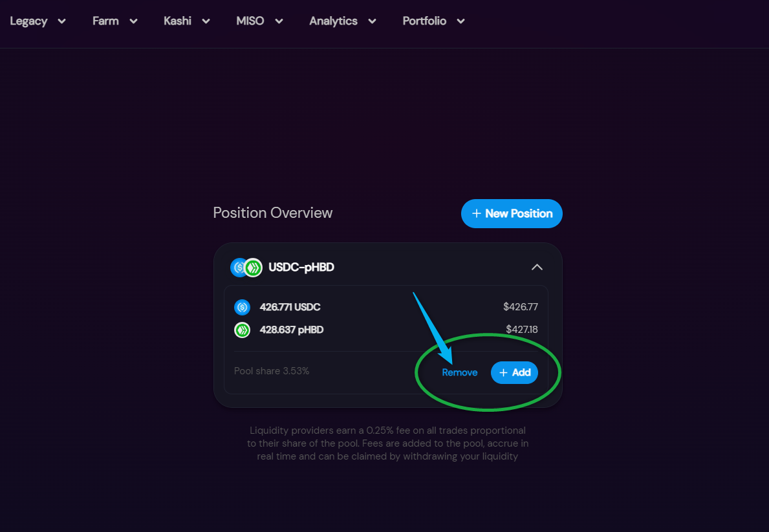Viewport: 769px width, 532px height.
Task: Open the Analytics menu
Action: 343,21
